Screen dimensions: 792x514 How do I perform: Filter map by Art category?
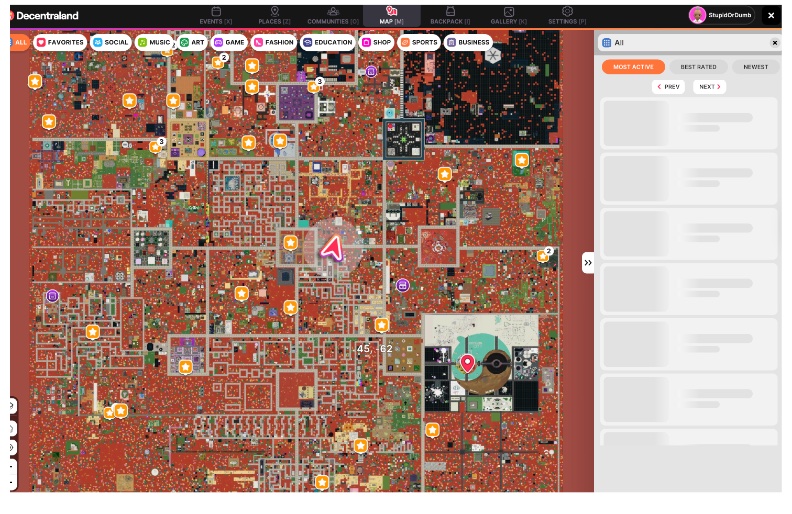click(x=192, y=42)
